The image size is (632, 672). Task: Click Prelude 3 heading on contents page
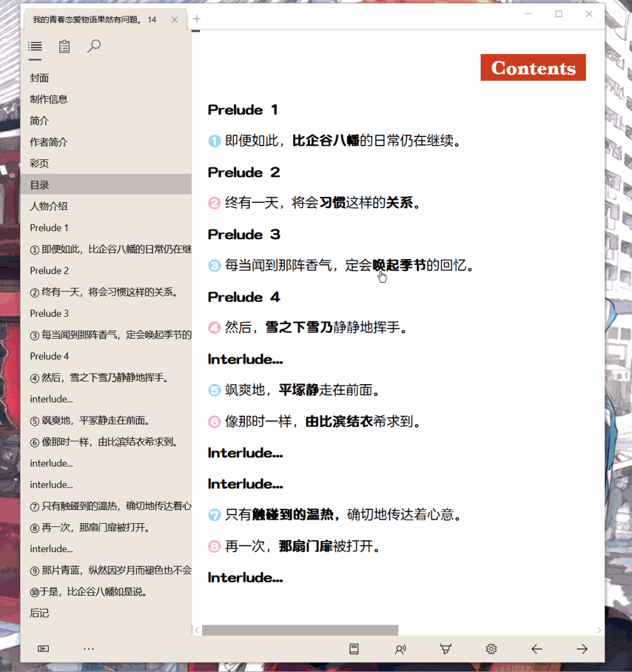244,235
